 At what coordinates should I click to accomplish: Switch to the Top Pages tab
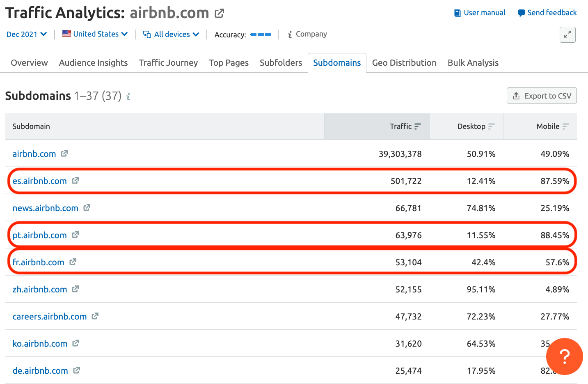[229, 63]
